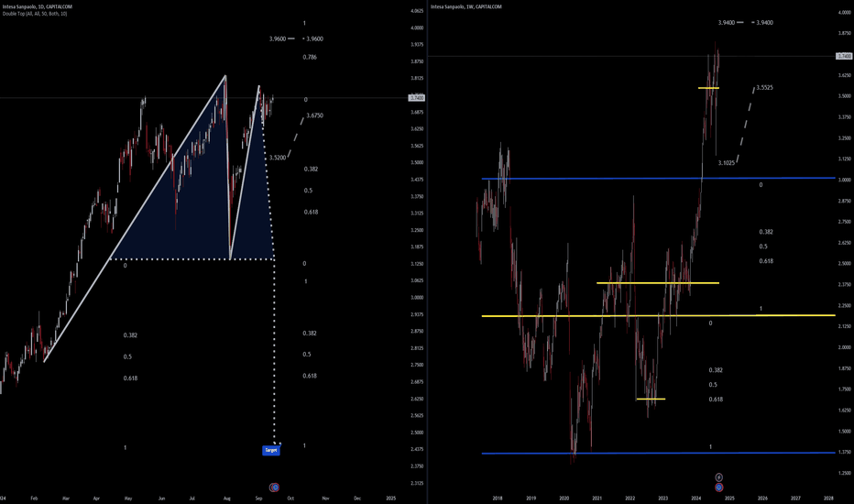854x504 pixels.
Task: Click the upper gray event icon on the weekly chart
Action: [x=719, y=477]
